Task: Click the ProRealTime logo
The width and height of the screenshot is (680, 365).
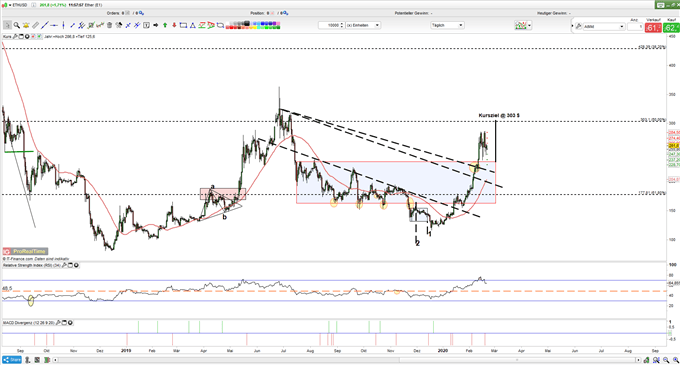Action: tap(25, 251)
